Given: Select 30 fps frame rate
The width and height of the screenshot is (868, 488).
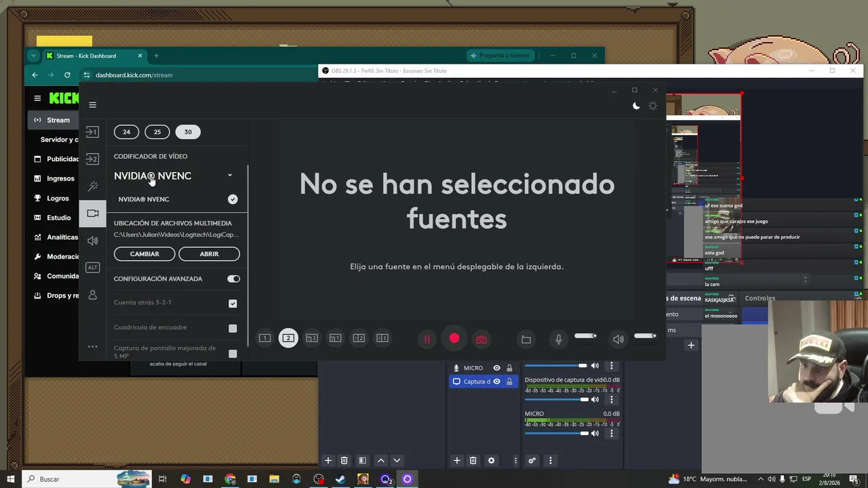Looking at the screenshot, I should [188, 131].
